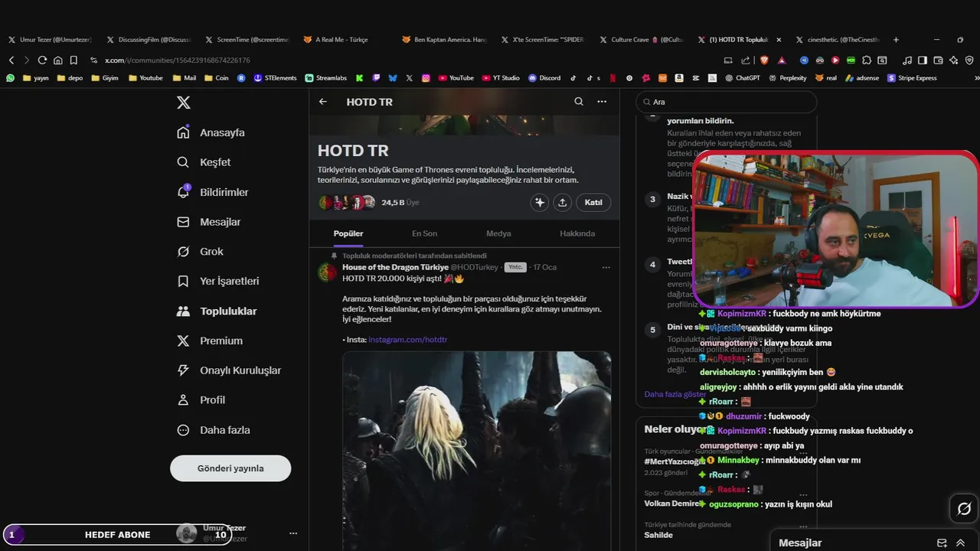This screenshot has height=551, width=980.
Task: Switch to DiscussingFilm browser tab
Action: tap(149, 39)
